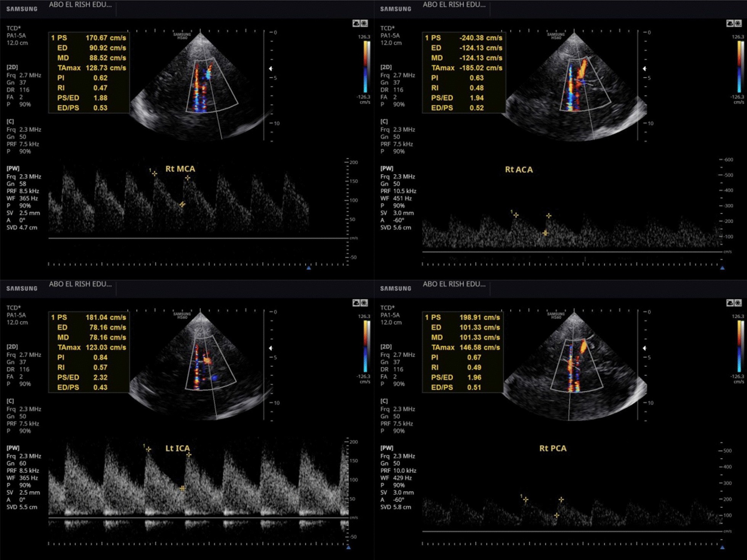The image size is (747, 560).
Task: Click the 'Lt ICA' waveform annotation
Action: [177, 448]
